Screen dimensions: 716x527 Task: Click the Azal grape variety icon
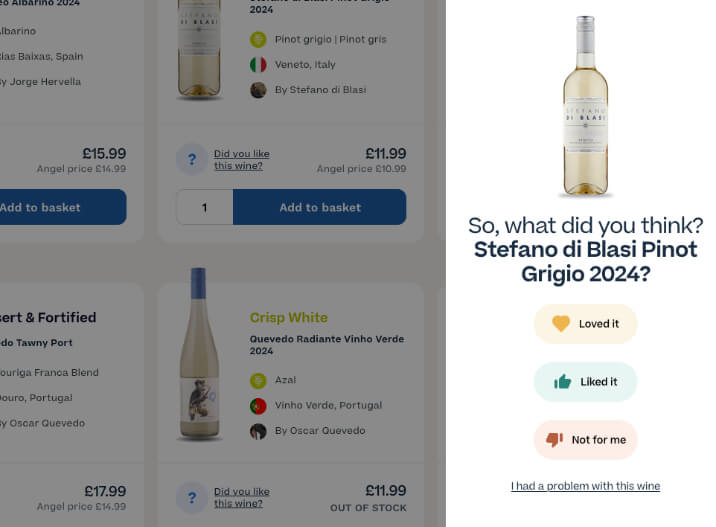[x=258, y=380]
